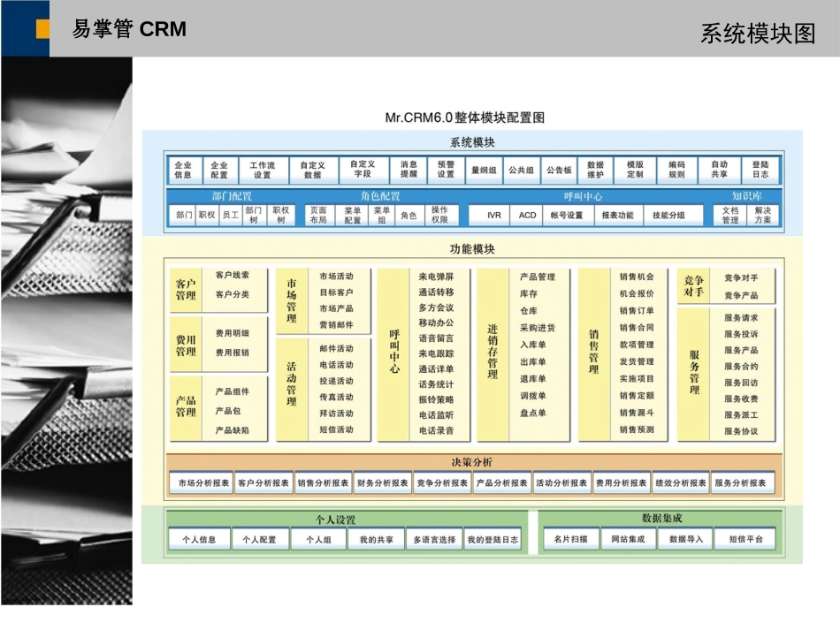
Task: Click the 传真活动 item
Action: (x=336, y=397)
